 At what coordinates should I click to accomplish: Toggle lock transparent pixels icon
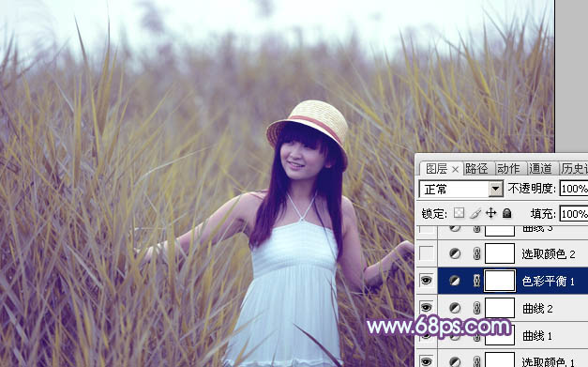click(x=459, y=213)
